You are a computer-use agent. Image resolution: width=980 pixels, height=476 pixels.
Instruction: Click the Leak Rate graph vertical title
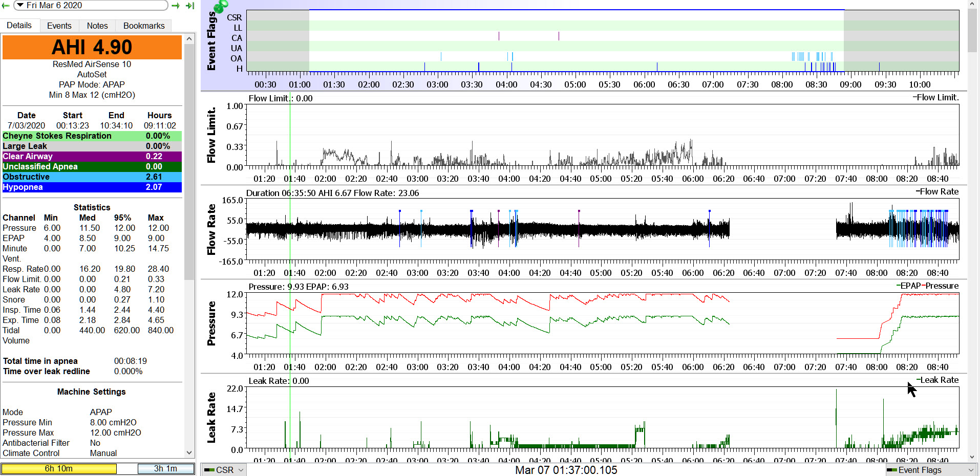click(x=211, y=418)
